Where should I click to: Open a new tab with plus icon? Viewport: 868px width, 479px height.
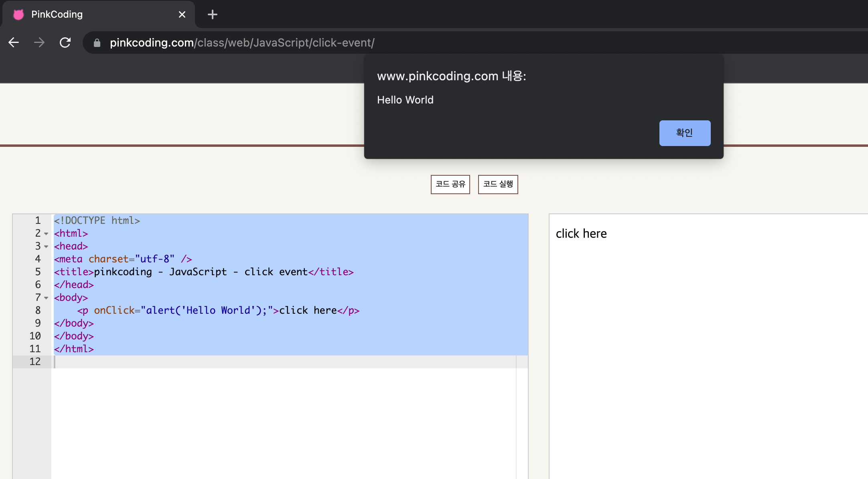point(213,14)
